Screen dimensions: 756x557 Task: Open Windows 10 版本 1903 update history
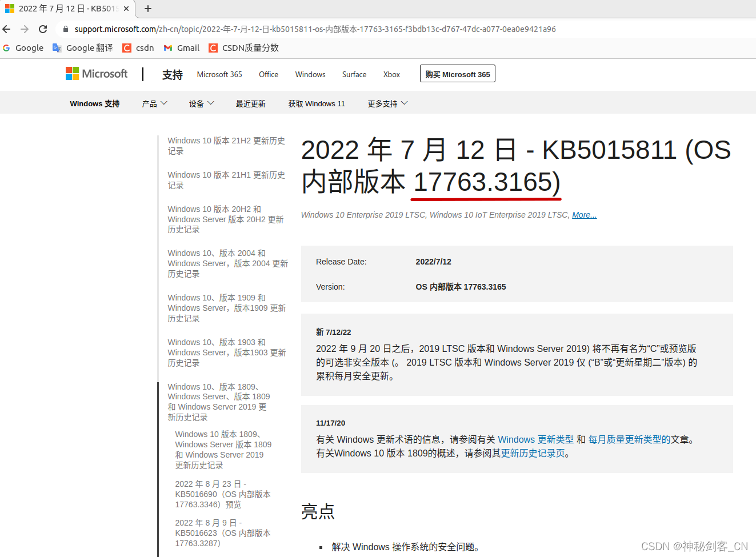227,352
